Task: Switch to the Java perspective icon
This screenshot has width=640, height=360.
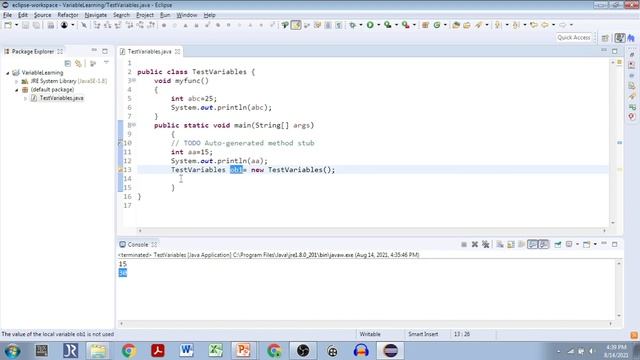Action: pos(620,38)
